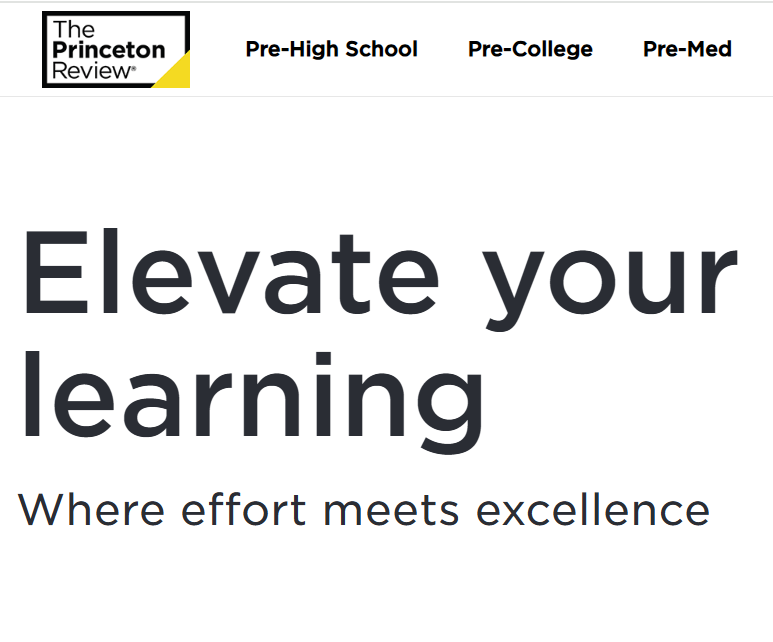Open the Pre-College menu
773x642 pixels.
point(530,49)
